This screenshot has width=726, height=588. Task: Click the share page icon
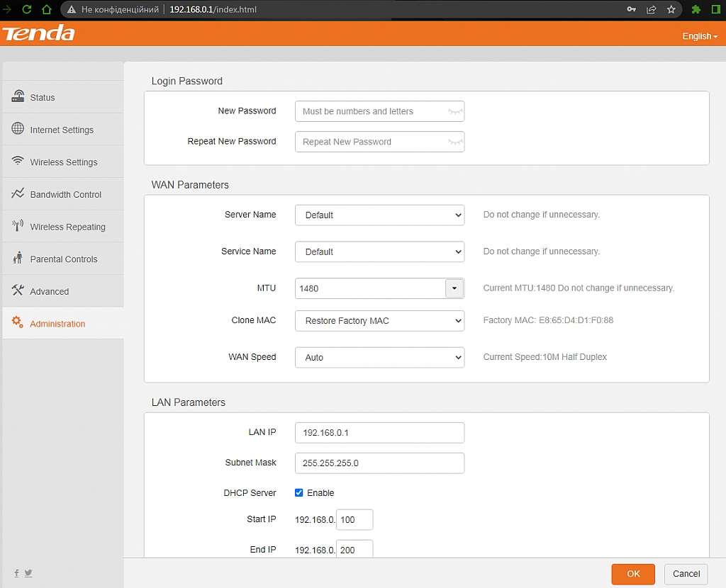point(652,9)
